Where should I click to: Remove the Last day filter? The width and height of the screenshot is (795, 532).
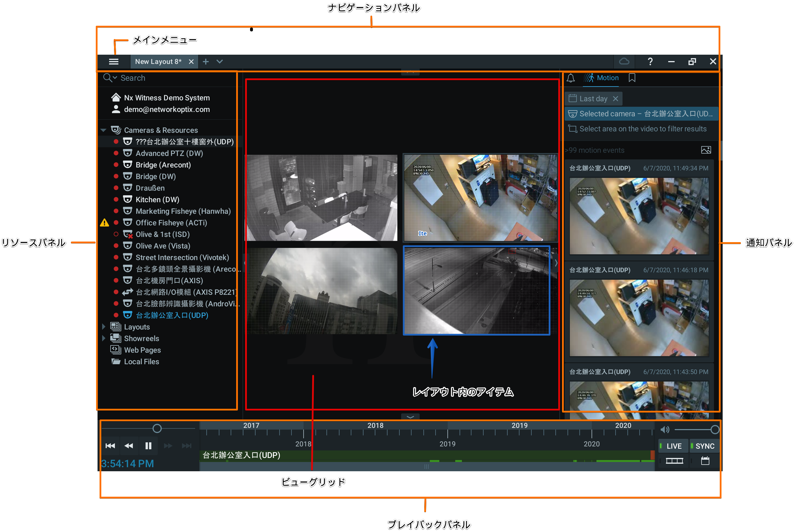click(616, 99)
